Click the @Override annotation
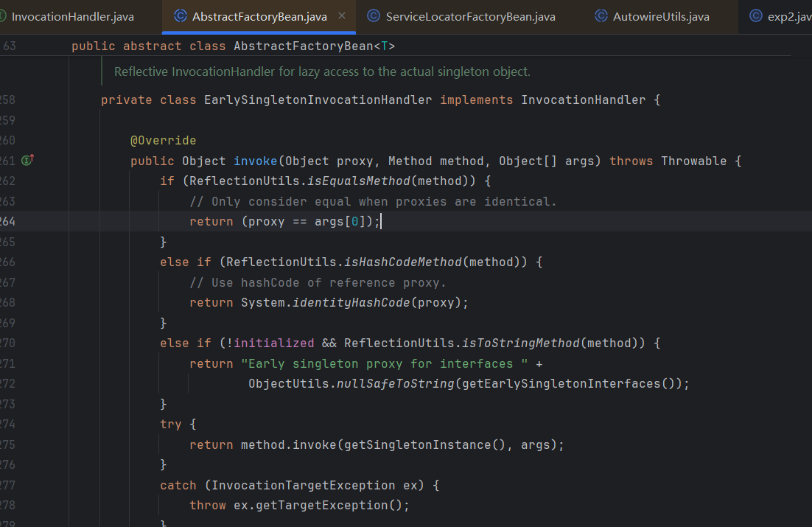 pyautogui.click(x=163, y=140)
